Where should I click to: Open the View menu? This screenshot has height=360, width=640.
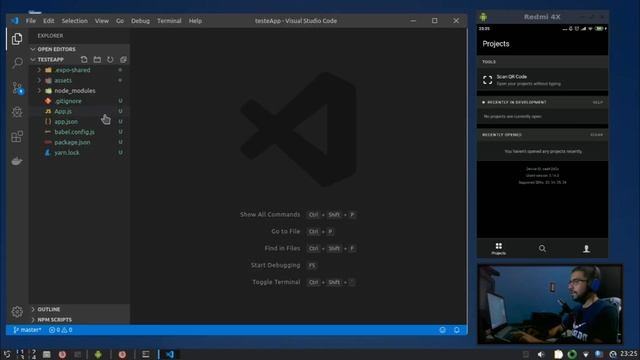click(102, 21)
